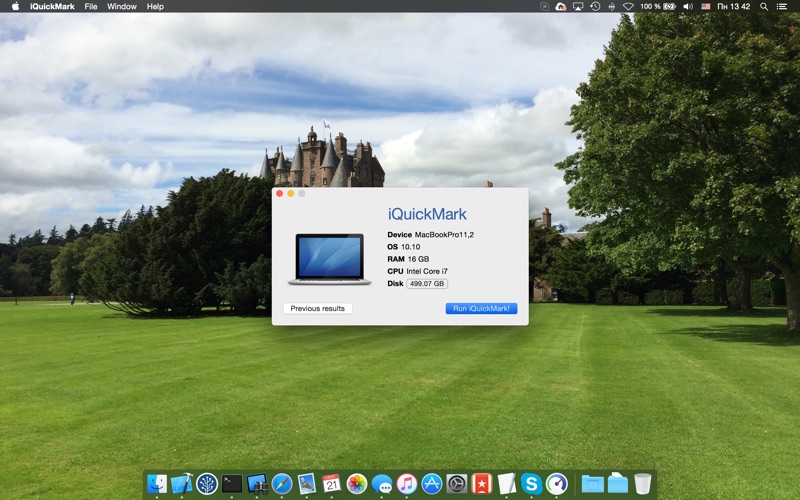Open Notification Center in menu bar
Image resolution: width=800 pixels, height=500 pixels.
point(781,6)
